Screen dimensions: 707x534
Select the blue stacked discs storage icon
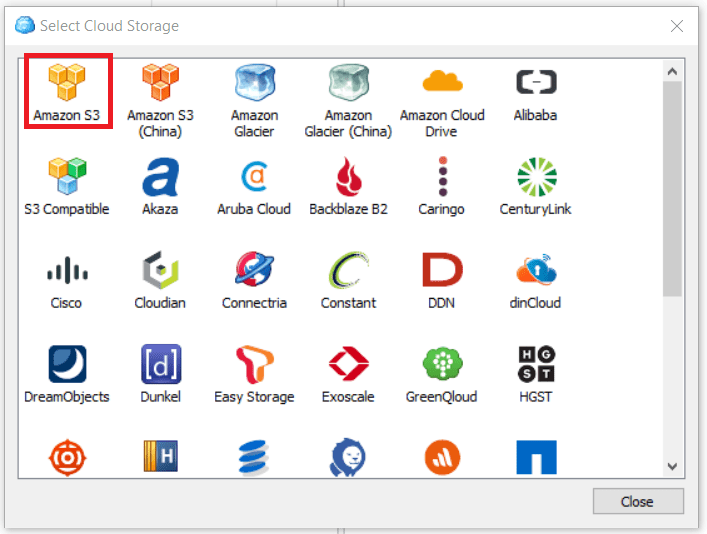(254, 458)
